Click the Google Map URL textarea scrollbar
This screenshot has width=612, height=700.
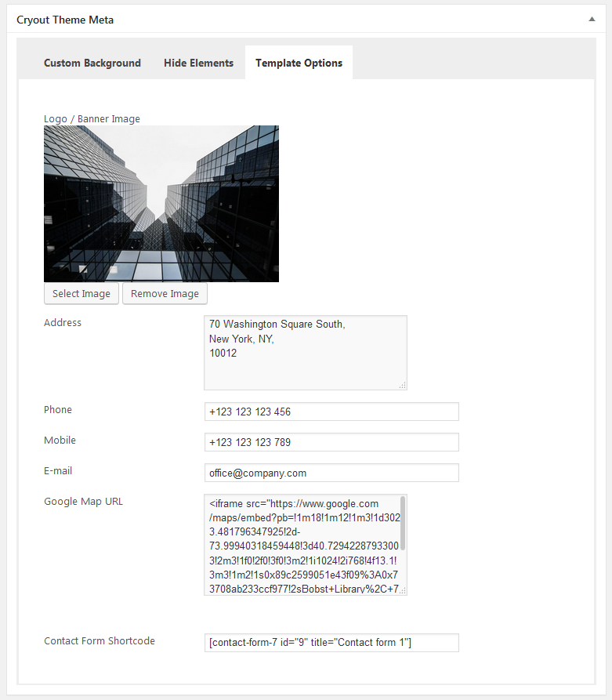point(403,523)
